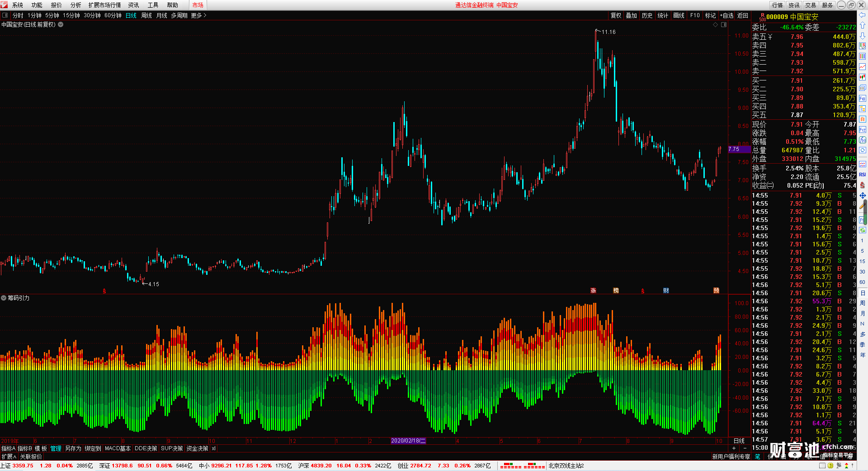Switch chart period to 30分钟
This screenshot has height=471, width=868.
coord(92,15)
